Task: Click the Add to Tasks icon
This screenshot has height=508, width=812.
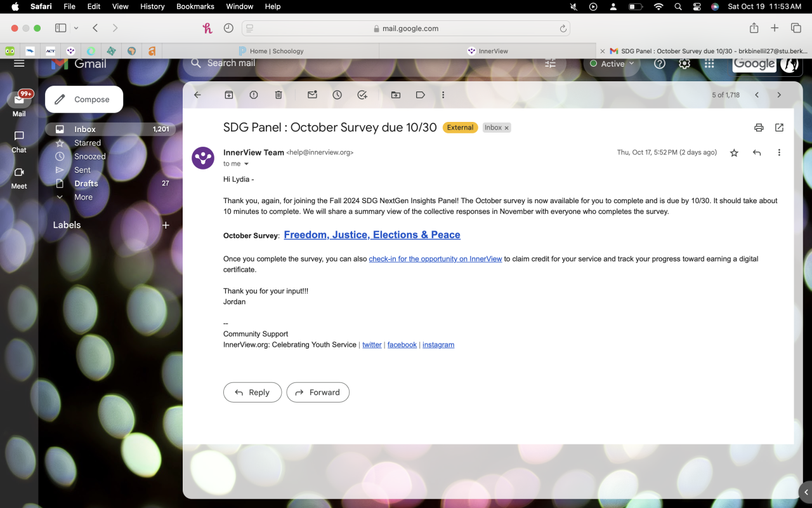Action: pos(362,95)
